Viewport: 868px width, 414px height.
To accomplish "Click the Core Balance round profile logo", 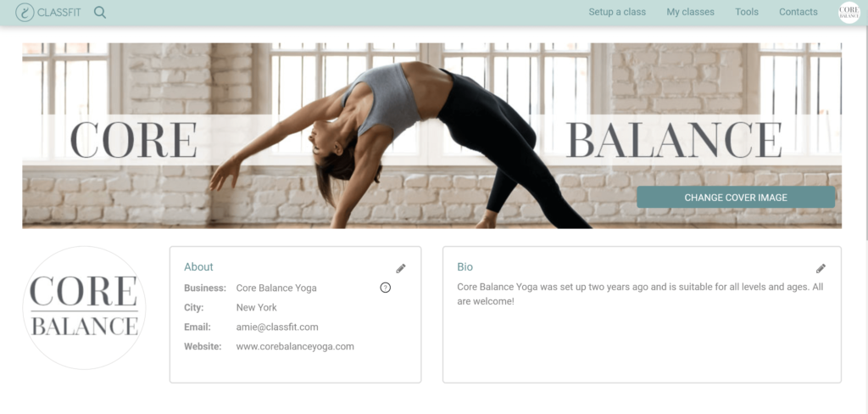I will coord(84,308).
